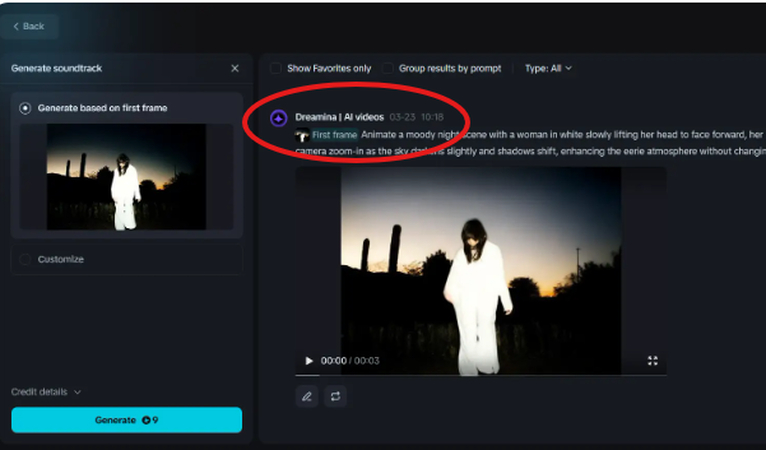Choose the Customize radio option

click(25, 259)
